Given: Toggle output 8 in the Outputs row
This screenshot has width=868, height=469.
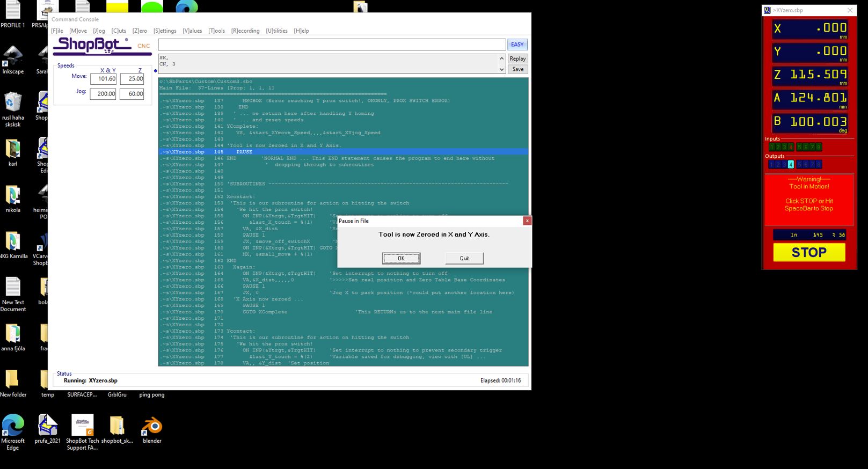Looking at the screenshot, I should pos(819,165).
